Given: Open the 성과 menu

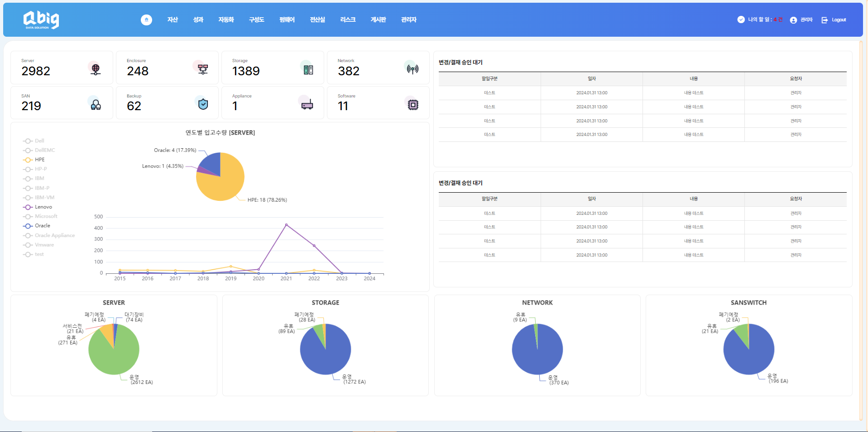Looking at the screenshot, I should pos(198,19).
